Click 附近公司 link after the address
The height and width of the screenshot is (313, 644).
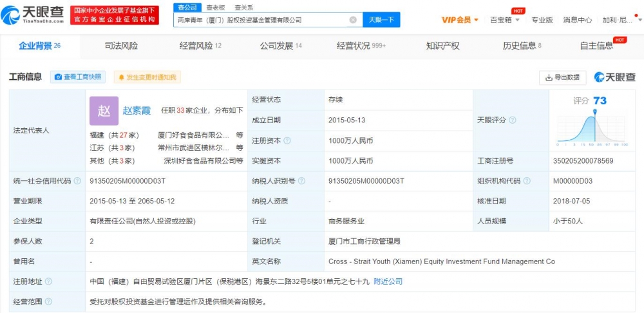pyautogui.click(x=388, y=281)
